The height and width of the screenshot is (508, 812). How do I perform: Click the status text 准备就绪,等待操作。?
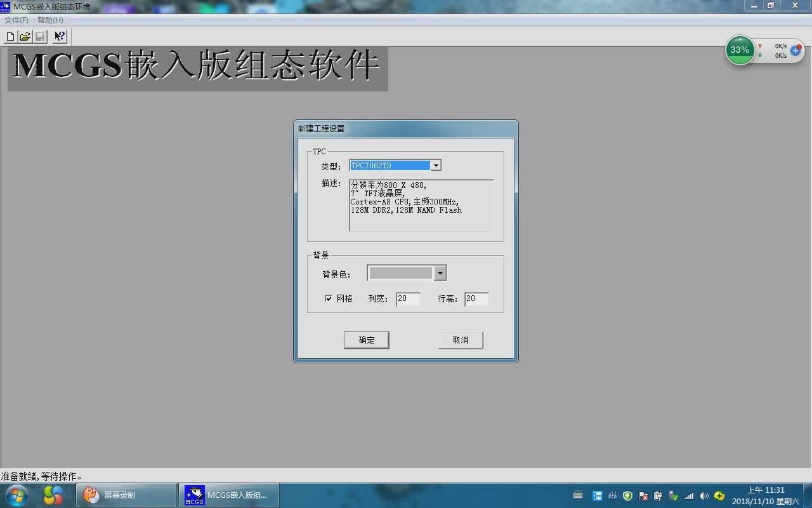(x=42, y=476)
